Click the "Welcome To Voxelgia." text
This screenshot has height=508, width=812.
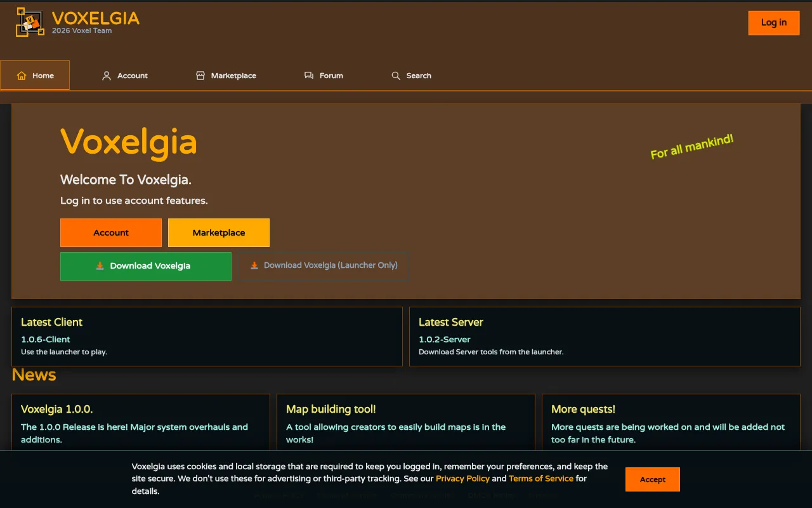click(x=126, y=180)
